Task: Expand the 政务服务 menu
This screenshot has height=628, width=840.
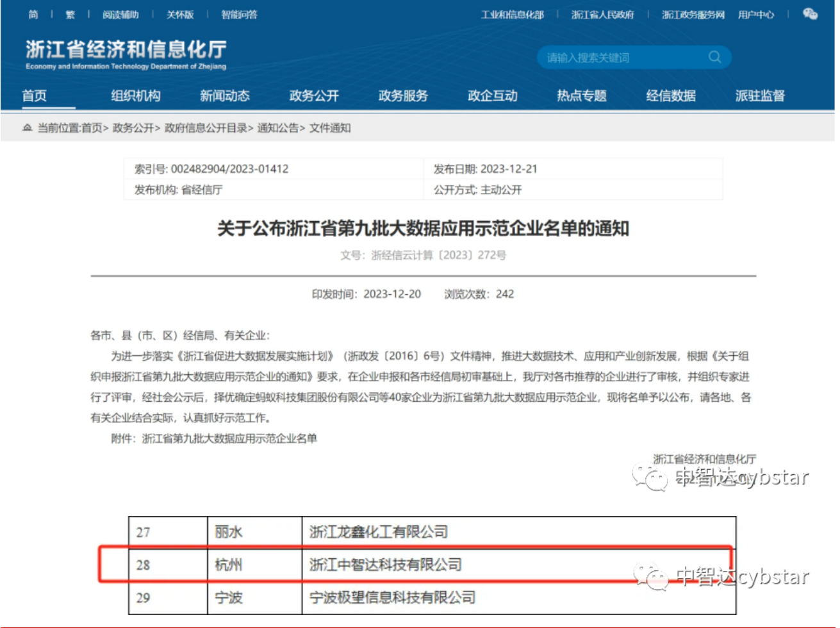Action: pos(403,95)
